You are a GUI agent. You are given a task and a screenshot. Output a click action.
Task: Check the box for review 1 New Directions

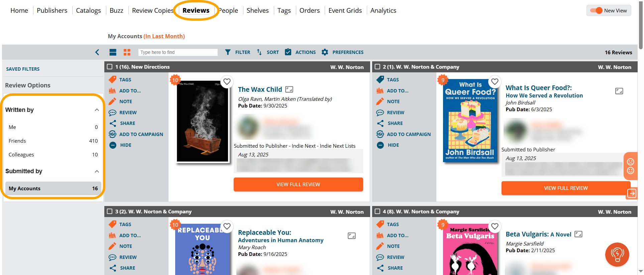click(110, 67)
